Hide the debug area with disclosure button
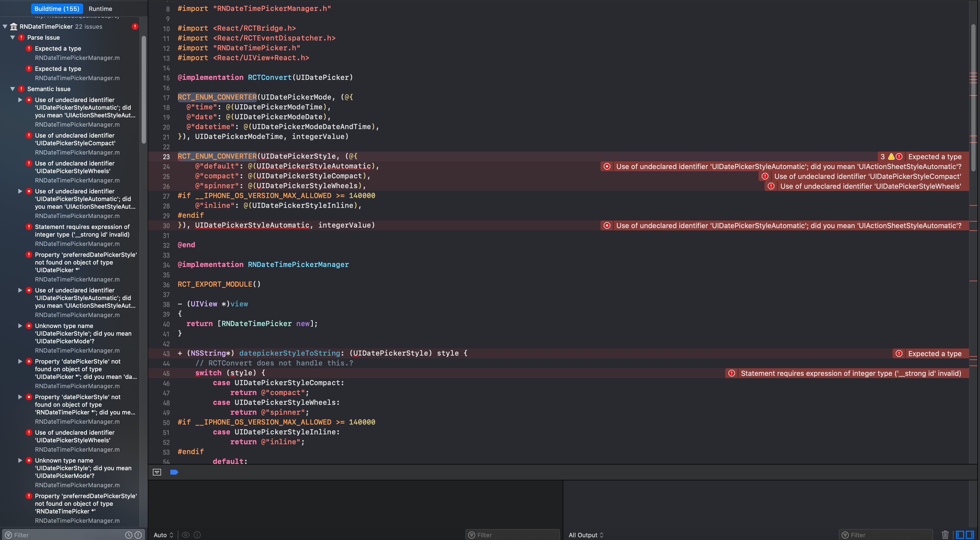The width and height of the screenshot is (980, 540). [157, 472]
